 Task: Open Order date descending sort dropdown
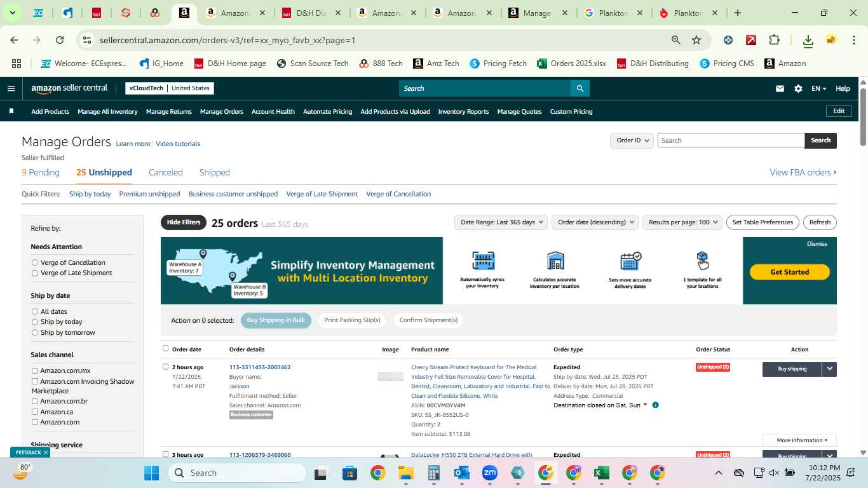click(594, 222)
